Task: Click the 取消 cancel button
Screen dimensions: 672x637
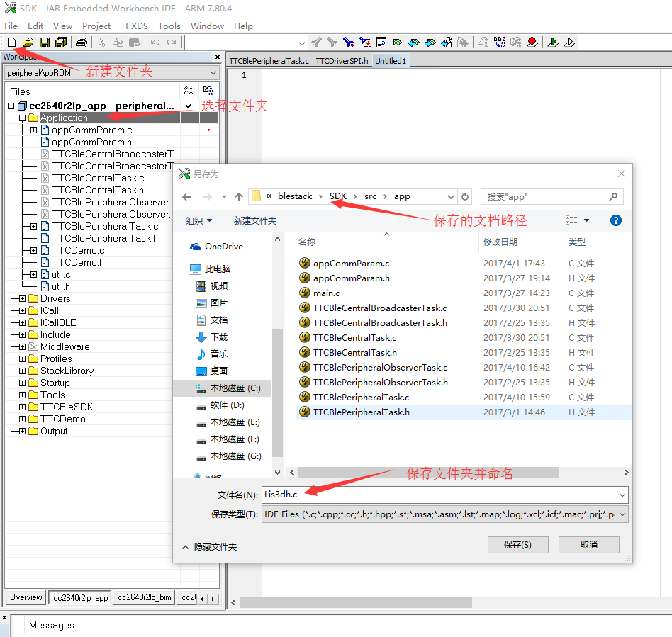Action: 589,544
